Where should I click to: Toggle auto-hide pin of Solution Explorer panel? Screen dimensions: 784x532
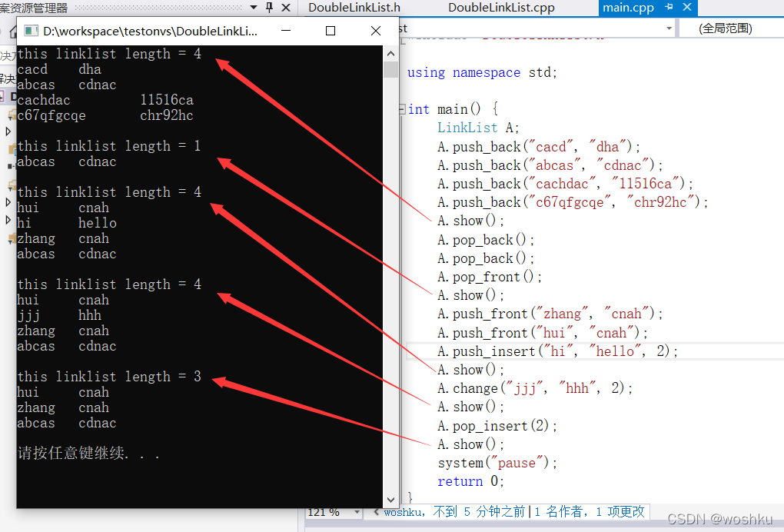[270, 7]
